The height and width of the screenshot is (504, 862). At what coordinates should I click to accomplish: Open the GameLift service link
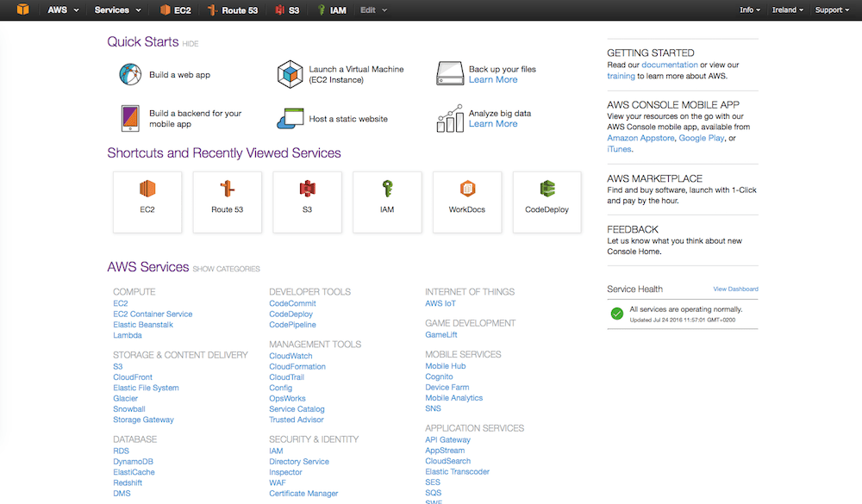point(440,334)
